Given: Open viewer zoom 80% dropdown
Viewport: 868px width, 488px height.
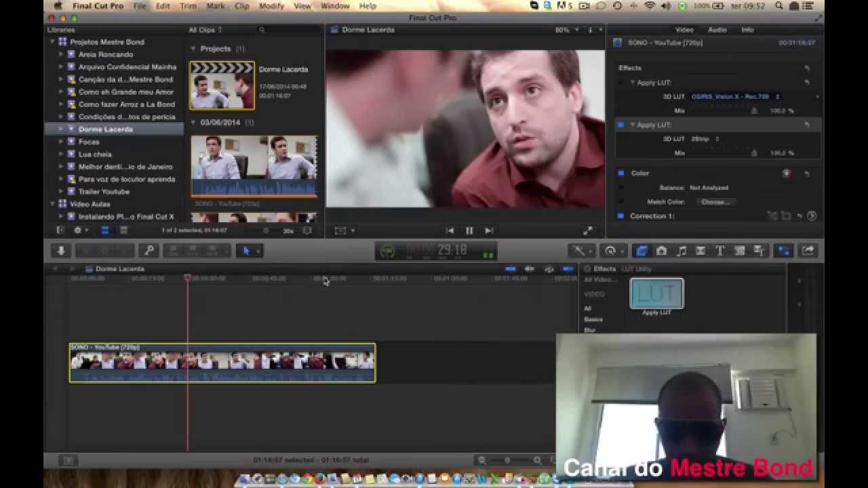Looking at the screenshot, I should pyautogui.click(x=566, y=30).
